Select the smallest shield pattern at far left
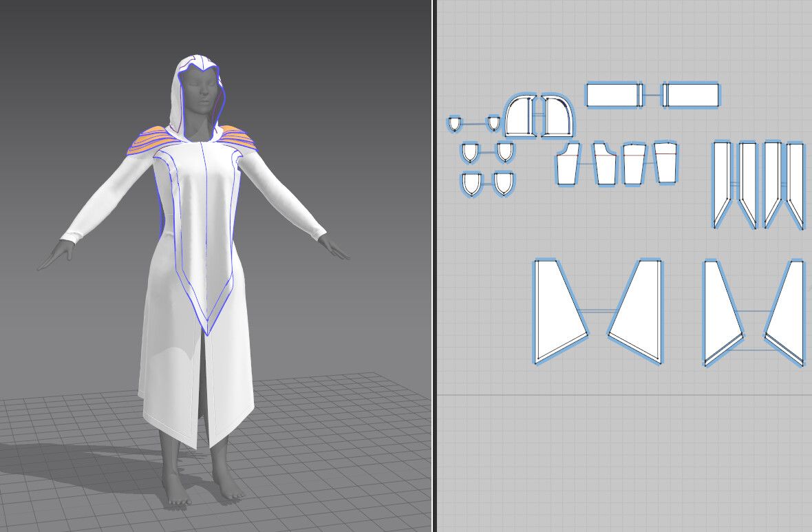Image resolution: width=812 pixels, height=532 pixels. pos(454,124)
